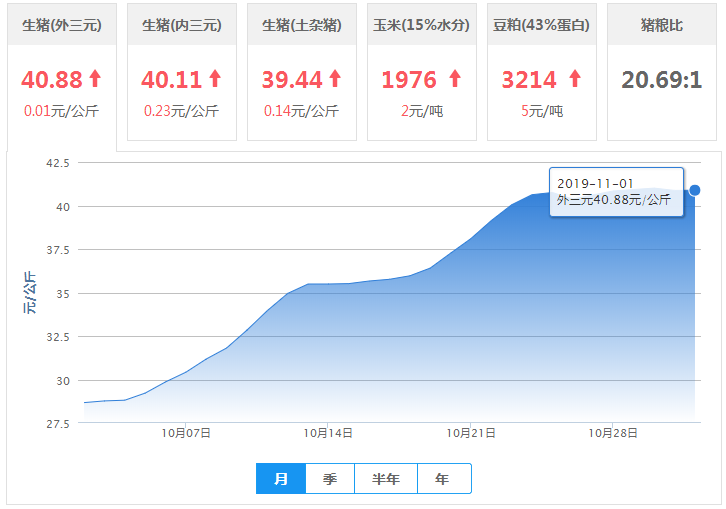726x509 pixels.
Task: Switch chart range to 季
Action: [330, 479]
